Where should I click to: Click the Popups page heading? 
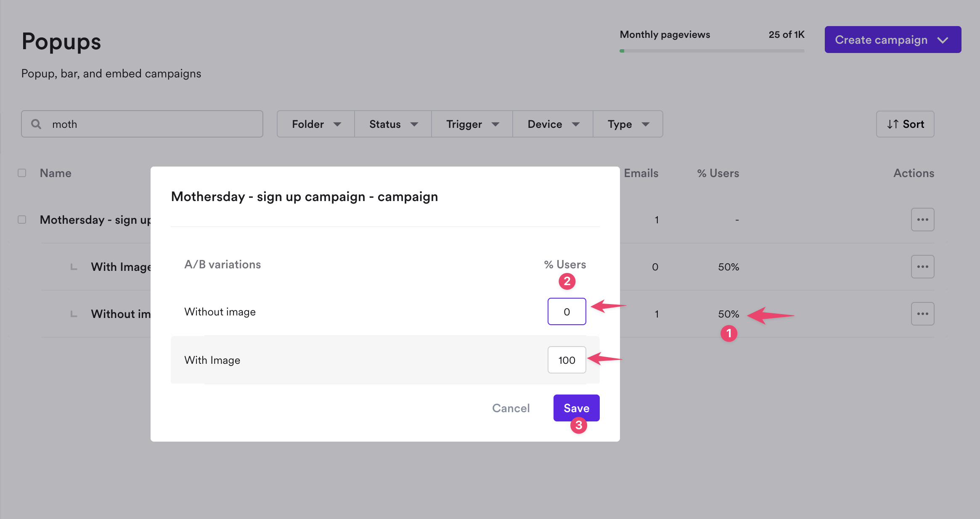(61, 42)
